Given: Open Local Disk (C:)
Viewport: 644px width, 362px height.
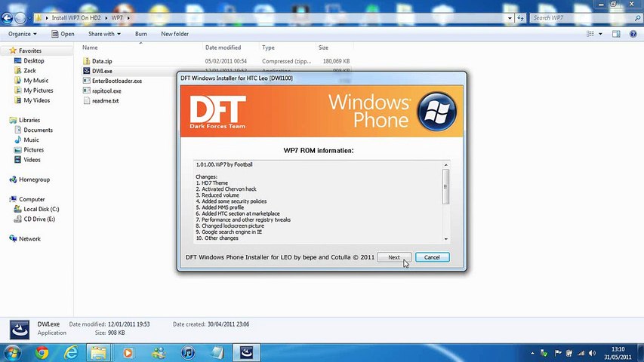Looking at the screenshot, I should point(41,210).
